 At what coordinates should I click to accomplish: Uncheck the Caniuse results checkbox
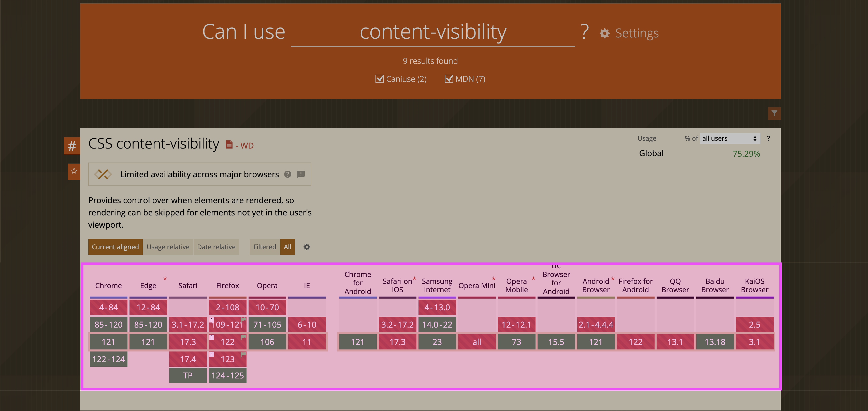click(379, 79)
